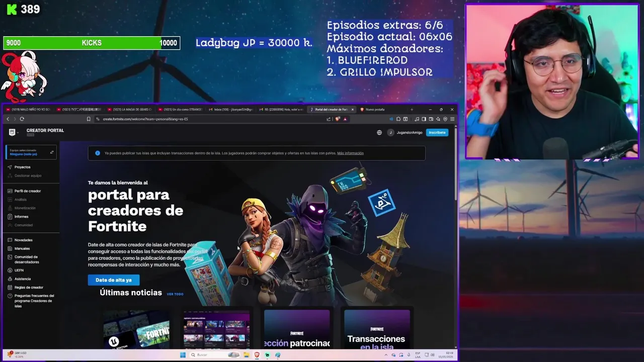Open the Transacciones en la isla news card
Image resolution: width=644 pixels, height=362 pixels.
(x=377, y=329)
